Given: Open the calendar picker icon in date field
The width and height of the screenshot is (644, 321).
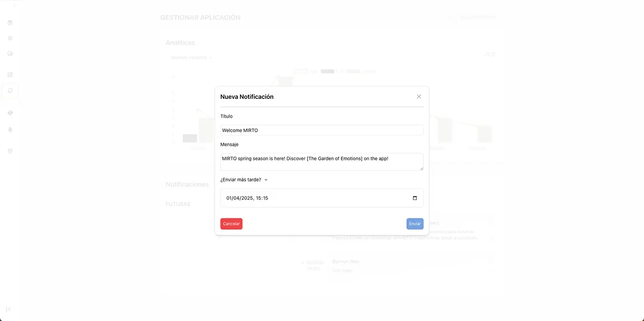Looking at the screenshot, I should 415,198.
